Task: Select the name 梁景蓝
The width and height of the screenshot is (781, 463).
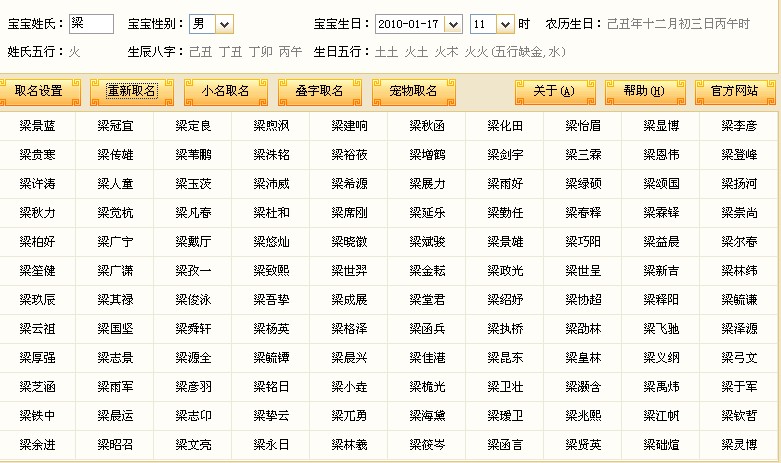Action: coord(37,126)
